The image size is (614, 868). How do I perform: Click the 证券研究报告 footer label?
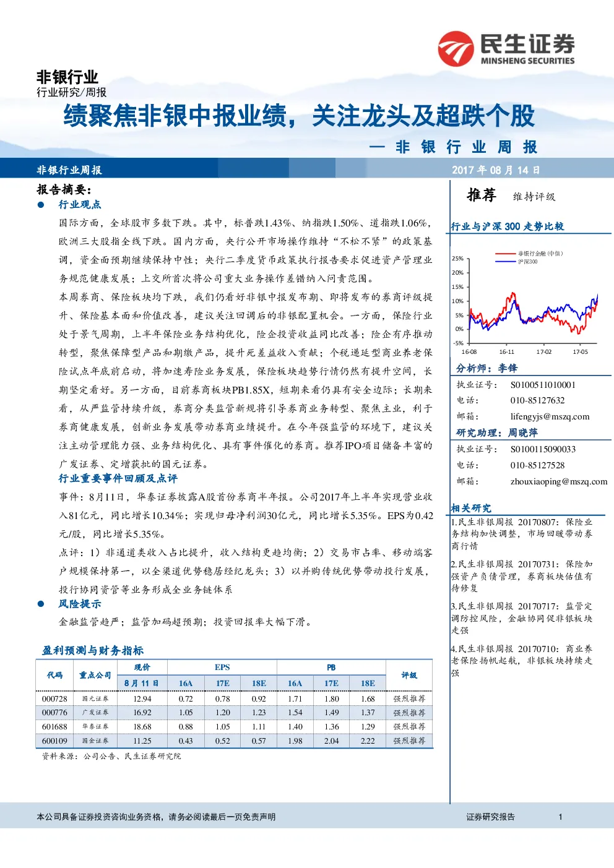[491, 817]
